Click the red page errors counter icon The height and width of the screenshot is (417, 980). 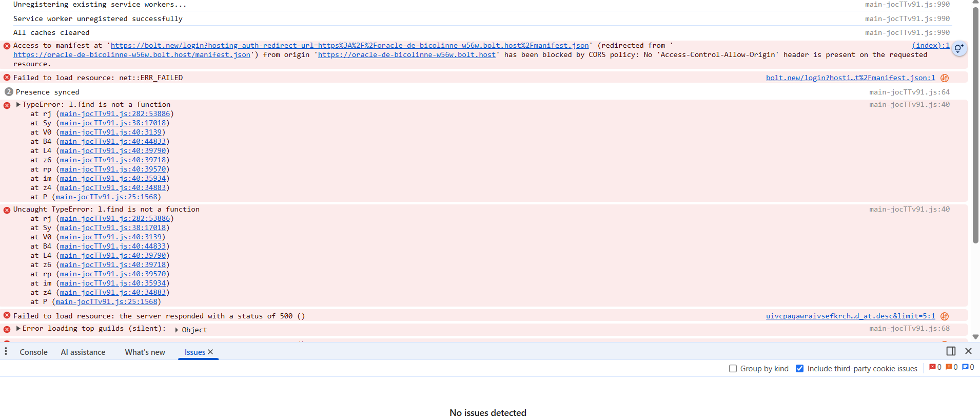point(932,367)
